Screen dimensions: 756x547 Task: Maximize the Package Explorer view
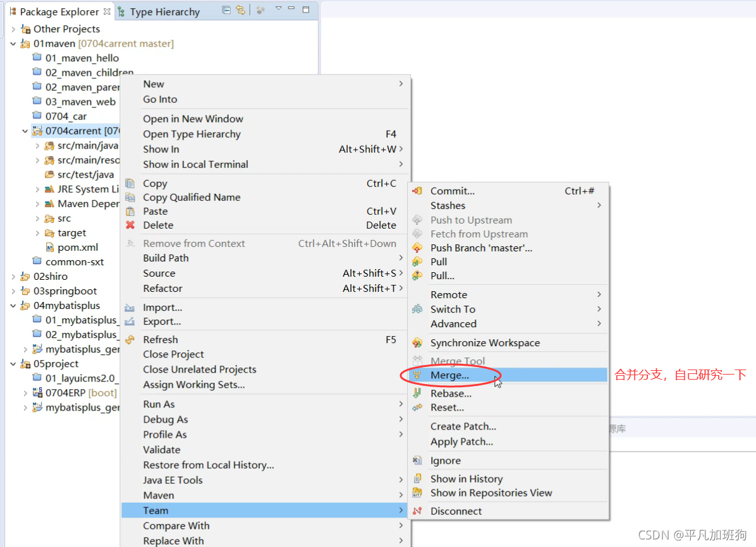306,9
